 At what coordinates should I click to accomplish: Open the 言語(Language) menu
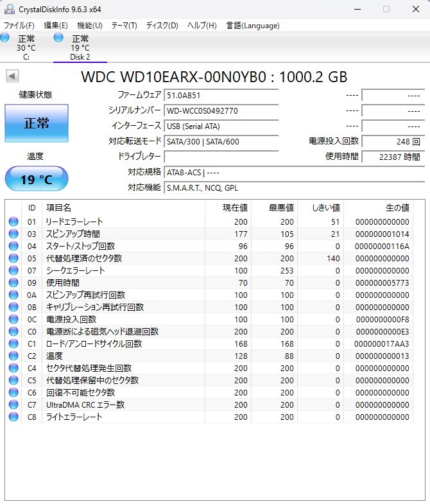[253, 26]
